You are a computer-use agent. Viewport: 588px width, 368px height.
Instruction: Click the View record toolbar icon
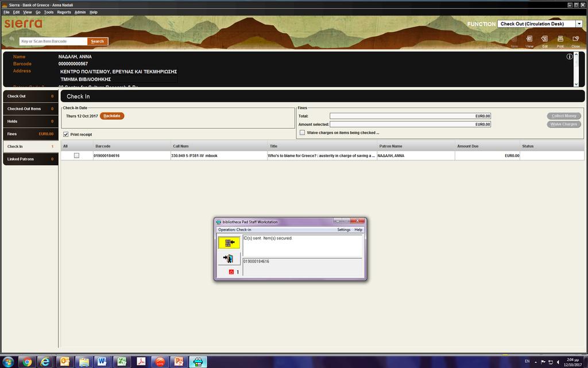[529, 41]
